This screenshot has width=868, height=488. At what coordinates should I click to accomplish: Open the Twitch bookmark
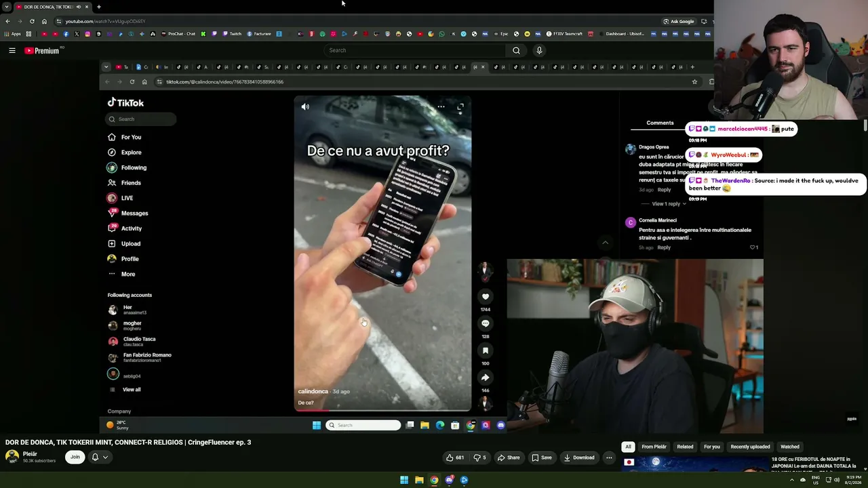coord(232,34)
